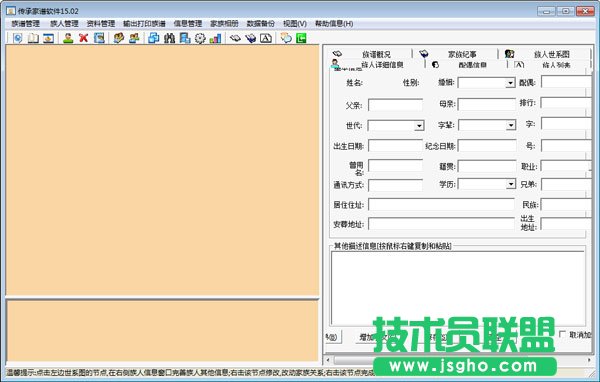Click the add person toolbar icon
600x382 pixels.
coord(68,38)
